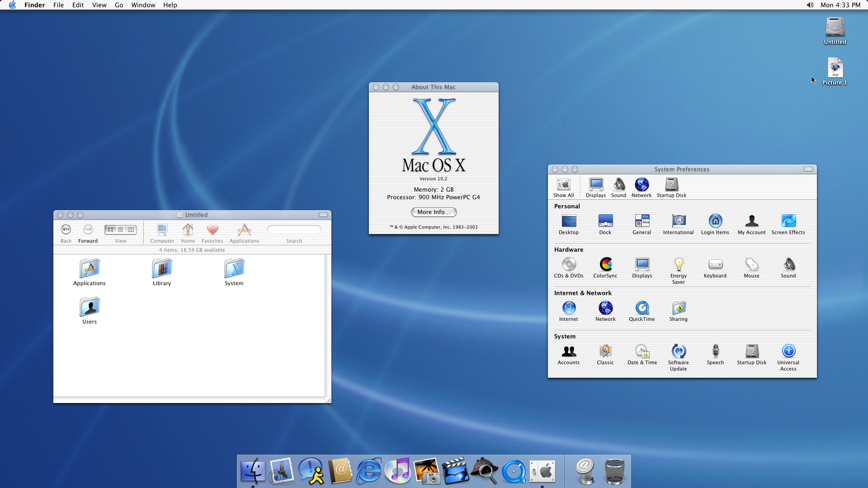Switch Finder to column view

click(x=131, y=230)
